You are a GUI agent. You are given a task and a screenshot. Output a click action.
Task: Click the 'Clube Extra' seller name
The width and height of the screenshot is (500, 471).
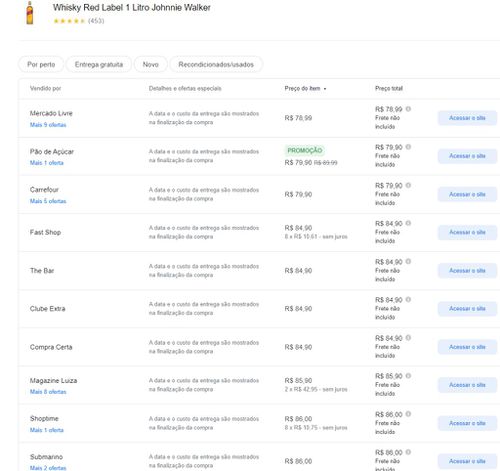tap(47, 309)
